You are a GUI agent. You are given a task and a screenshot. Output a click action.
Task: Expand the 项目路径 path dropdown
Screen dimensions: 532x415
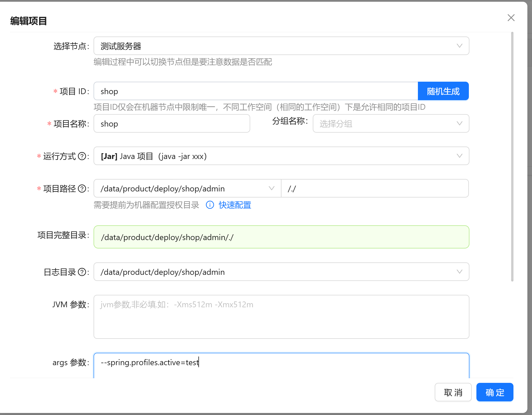coord(271,188)
